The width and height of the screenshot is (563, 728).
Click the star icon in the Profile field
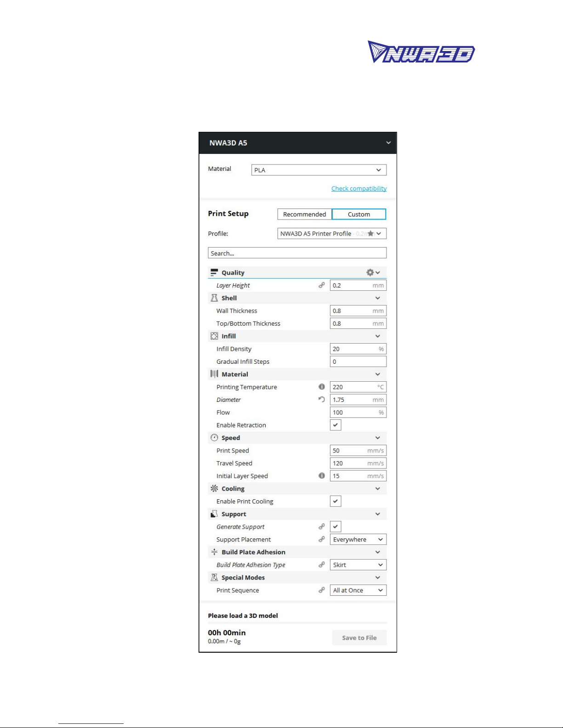[371, 233]
